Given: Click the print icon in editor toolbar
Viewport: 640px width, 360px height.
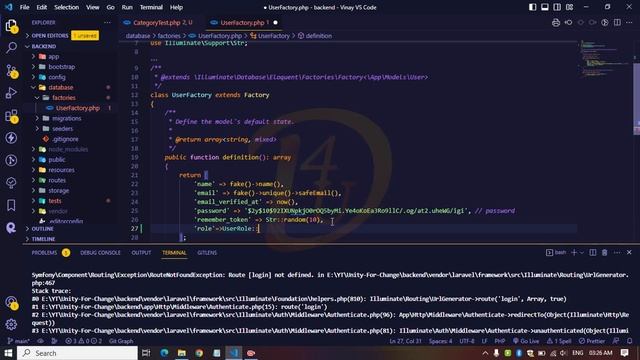Looking at the screenshot, I should click(556, 23).
